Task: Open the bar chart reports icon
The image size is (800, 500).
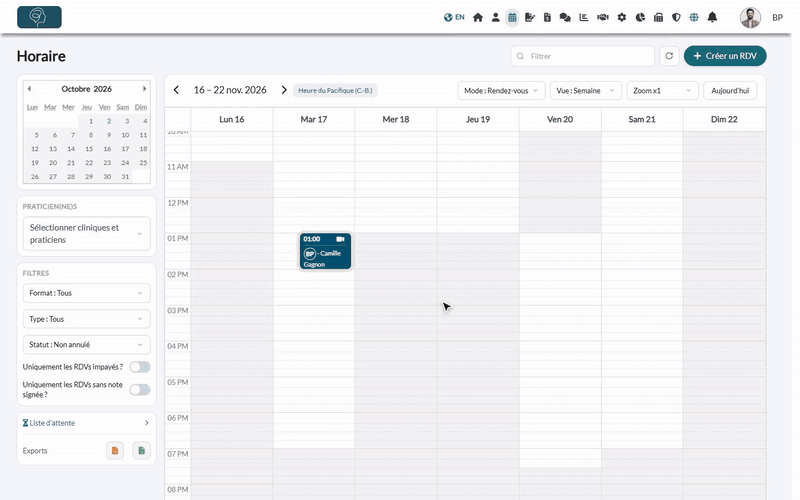Action: [x=584, y=17]
